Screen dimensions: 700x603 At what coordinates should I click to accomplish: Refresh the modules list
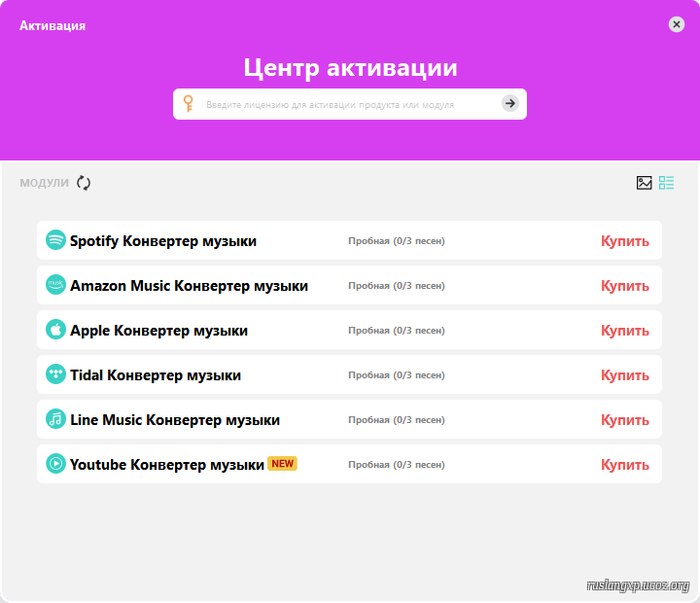(84, 183)
